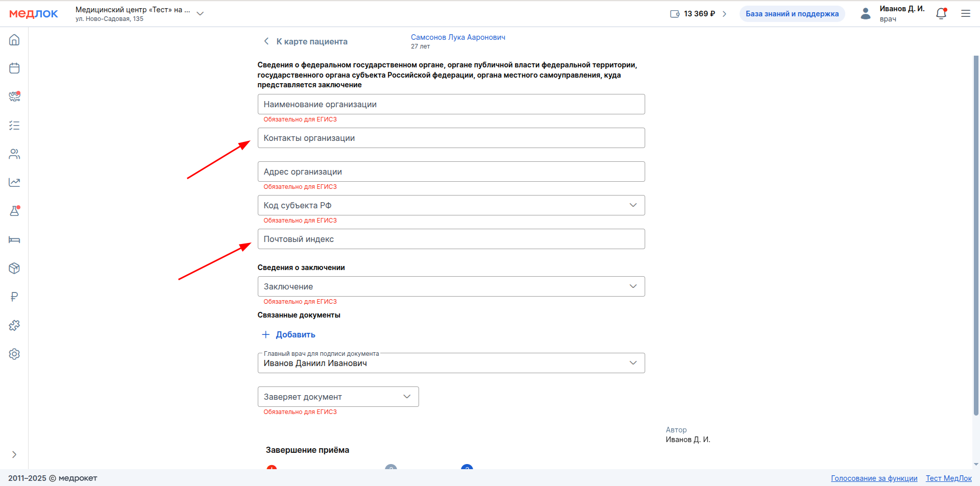Open the laboratory flask icon
The image size is (980, 486).
tap(14, 211)
